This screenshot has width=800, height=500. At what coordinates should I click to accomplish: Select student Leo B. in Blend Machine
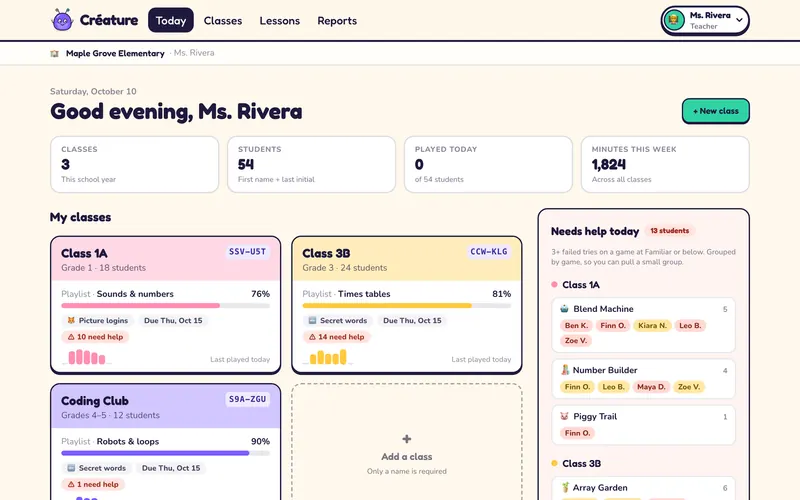click(x=690, y=326)
